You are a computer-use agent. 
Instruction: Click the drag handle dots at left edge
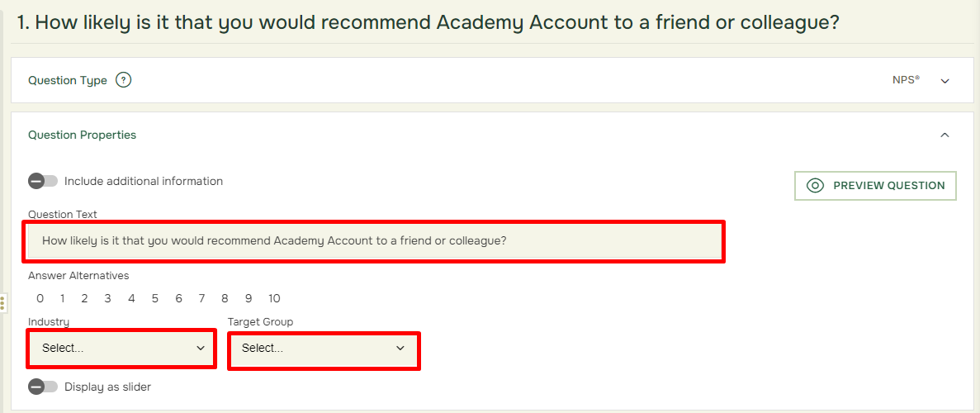coord(2,305)
